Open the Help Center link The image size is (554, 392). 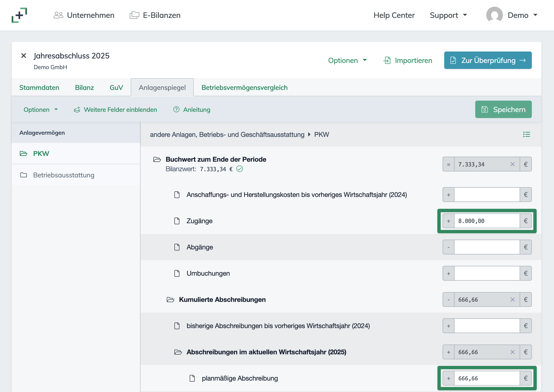[394, 15]
